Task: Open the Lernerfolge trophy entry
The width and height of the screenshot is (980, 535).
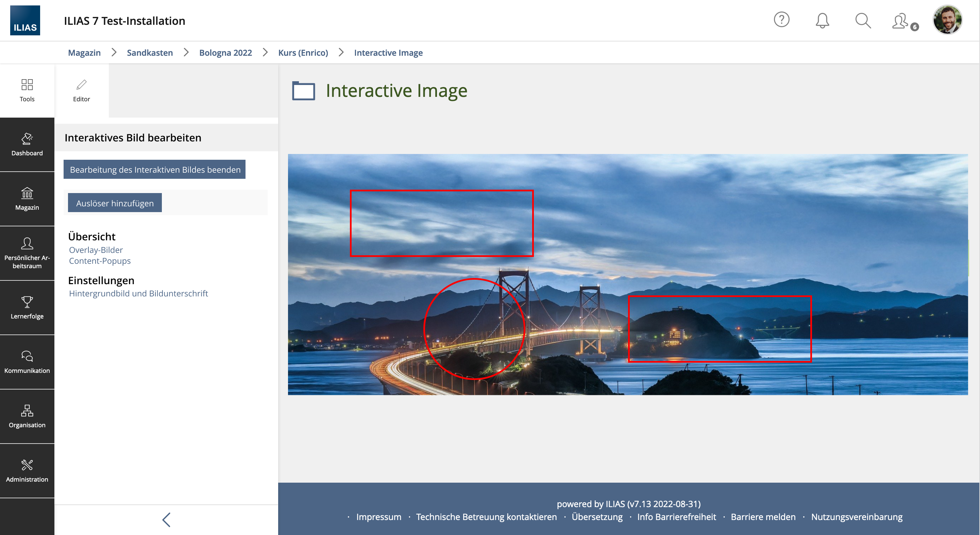Action: [x=27, y=308]
